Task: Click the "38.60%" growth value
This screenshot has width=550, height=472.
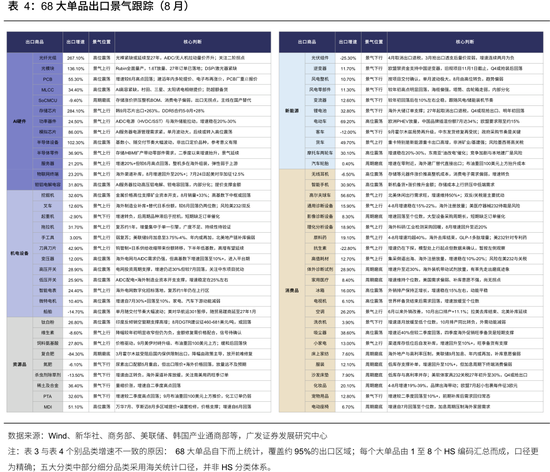Action: (x=348, y=333)
